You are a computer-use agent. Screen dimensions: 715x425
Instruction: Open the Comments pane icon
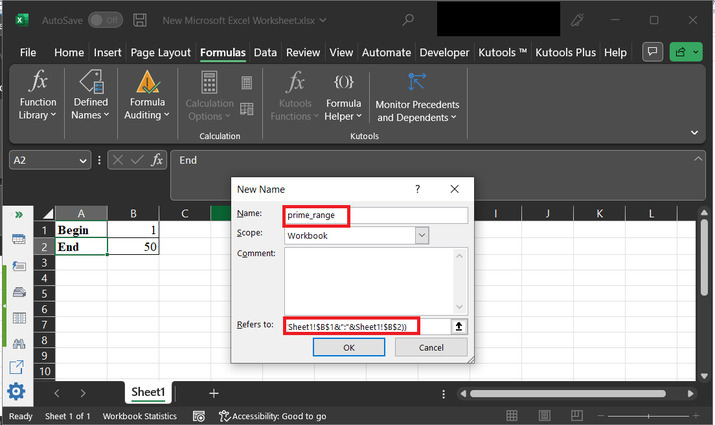(x=653, y=52)
